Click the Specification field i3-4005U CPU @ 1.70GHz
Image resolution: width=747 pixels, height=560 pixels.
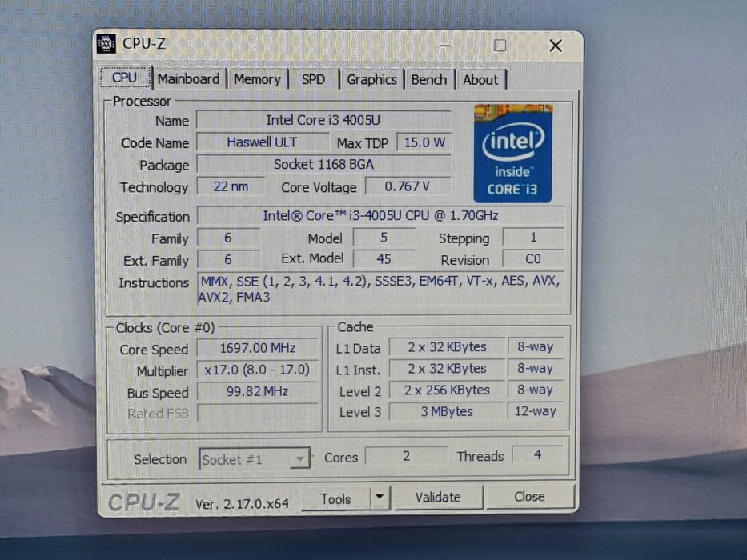pyautogui.click(x=380, y=215)
